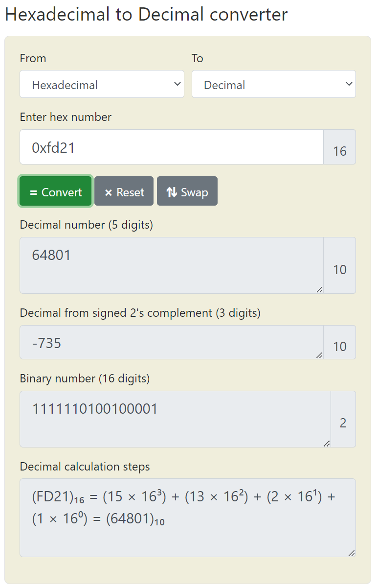Viewport: 377px width, 588px height.
Task: Click the Hexadecimal to Decimal converter heading
Action: [146, 15]
